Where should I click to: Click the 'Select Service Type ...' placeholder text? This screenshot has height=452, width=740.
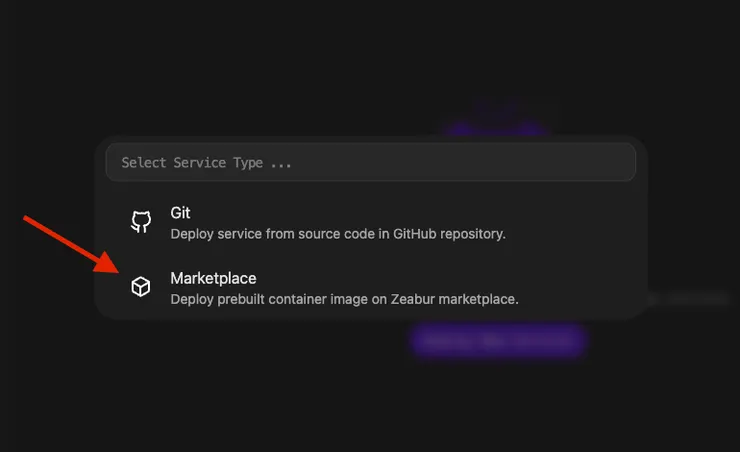click(206, 162)
